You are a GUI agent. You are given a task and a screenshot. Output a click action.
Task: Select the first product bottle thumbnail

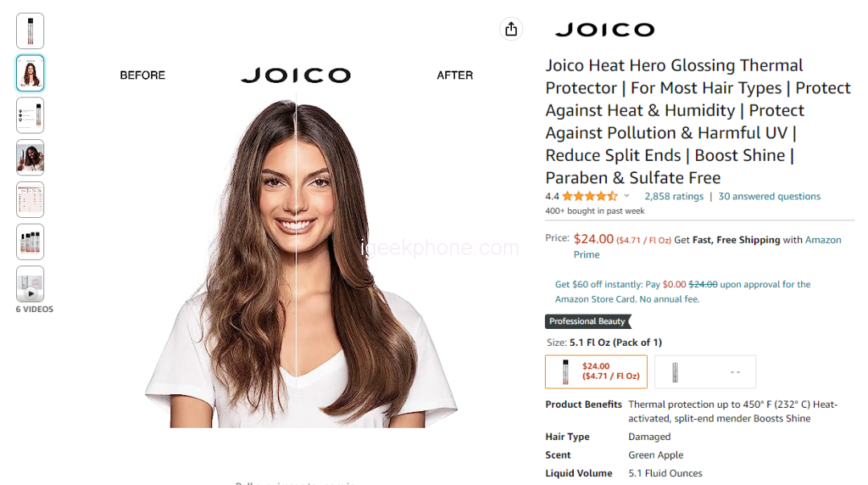(30, 31)
